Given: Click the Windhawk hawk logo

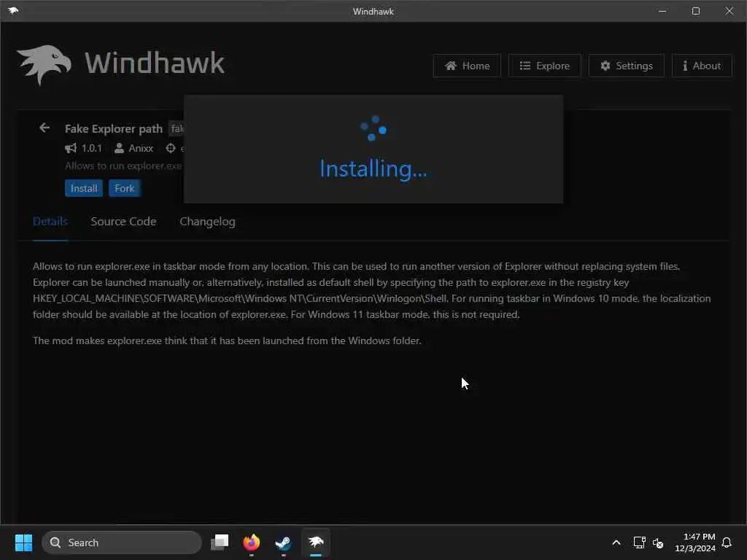Looking at the screenshot, I should tap(44, 64).
